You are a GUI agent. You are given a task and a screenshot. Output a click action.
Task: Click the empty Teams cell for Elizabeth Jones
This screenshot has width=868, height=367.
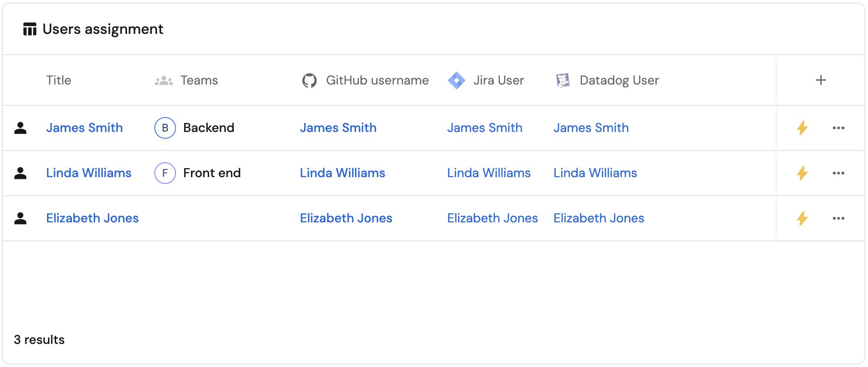219,218
